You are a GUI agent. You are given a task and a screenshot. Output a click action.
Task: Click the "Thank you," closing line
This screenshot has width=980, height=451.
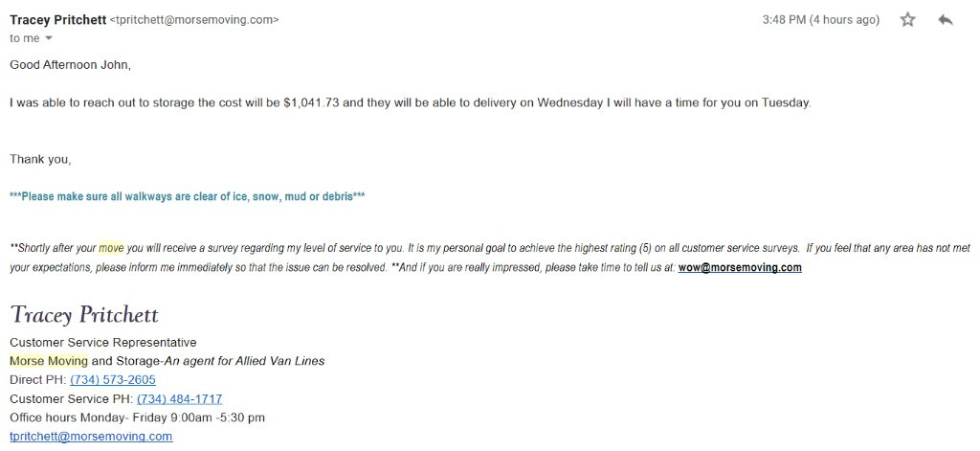[40, 159]
